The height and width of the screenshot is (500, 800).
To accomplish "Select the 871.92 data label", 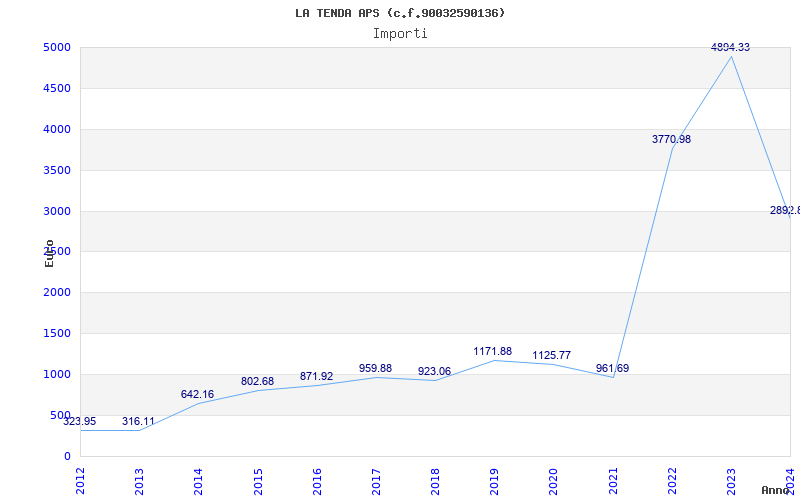I will point(316,376).
